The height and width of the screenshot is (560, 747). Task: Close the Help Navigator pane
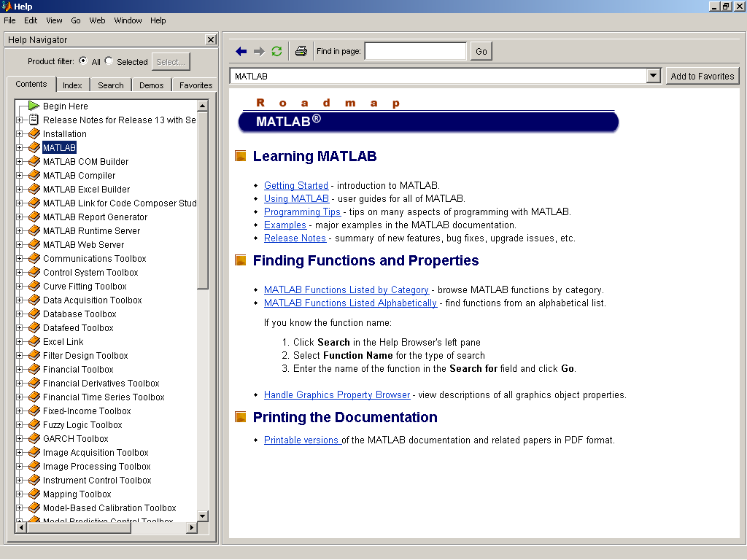(x=211, y=39)
